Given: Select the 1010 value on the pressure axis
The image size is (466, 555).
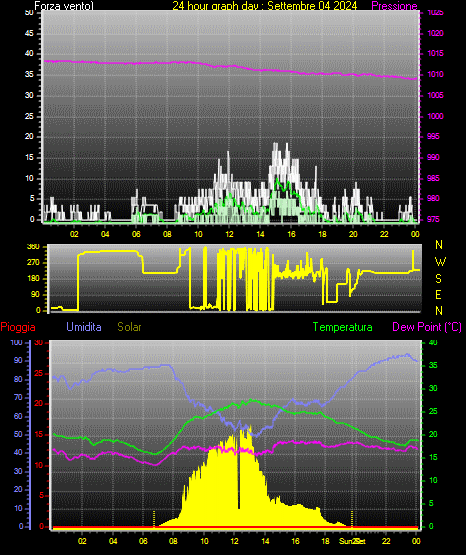Looking at the screenshot, I should coord(436,74).
